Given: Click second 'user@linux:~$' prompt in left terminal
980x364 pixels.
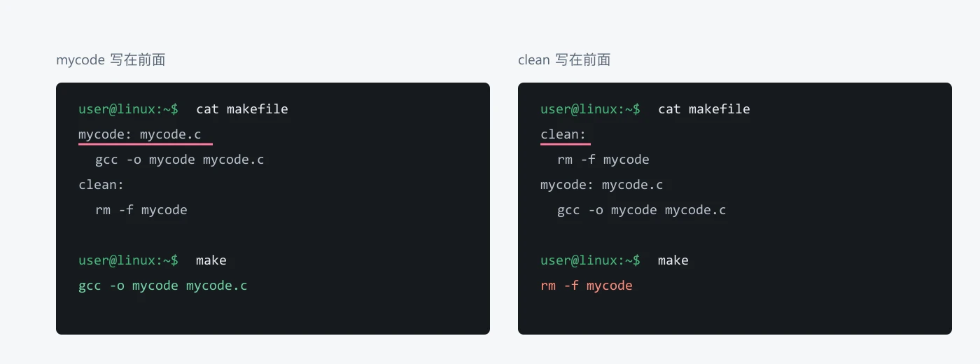Looking at the screenshot, I should 129,260.
